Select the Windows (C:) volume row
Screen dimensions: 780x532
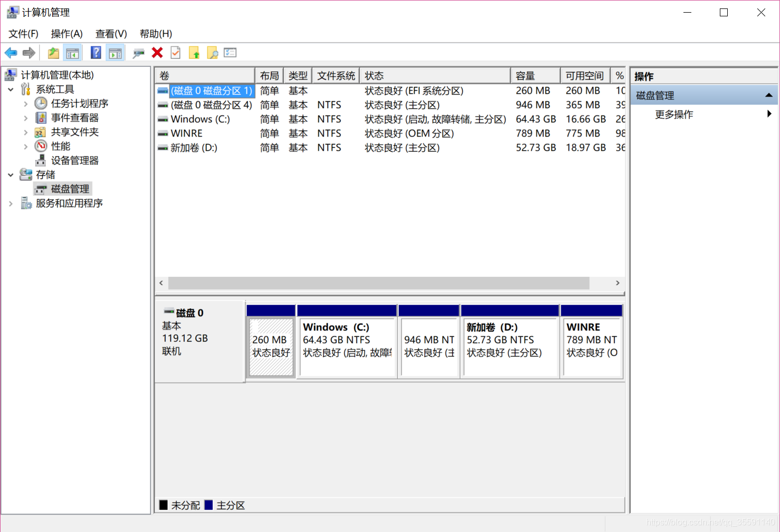tap(390, 119)
